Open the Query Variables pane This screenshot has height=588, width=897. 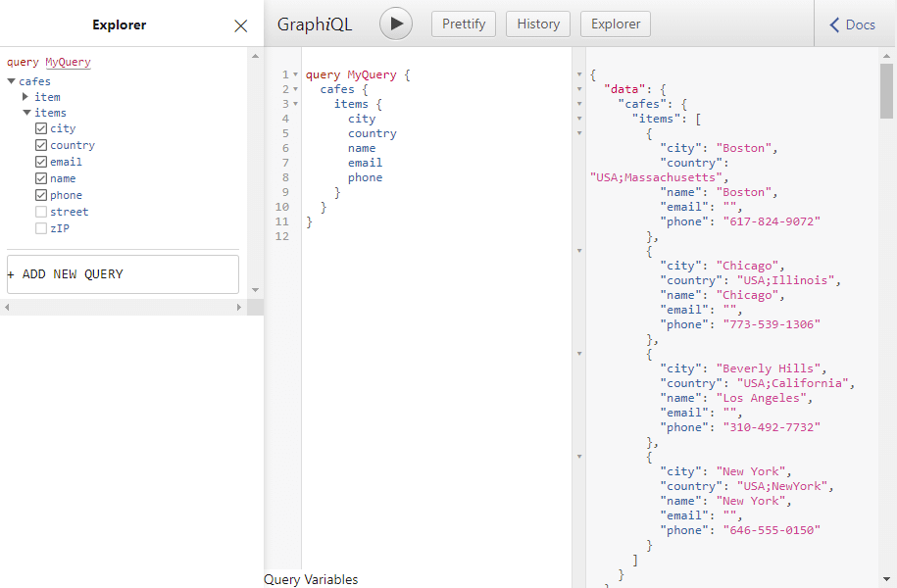pyautogui.click(x=311, y=579)
